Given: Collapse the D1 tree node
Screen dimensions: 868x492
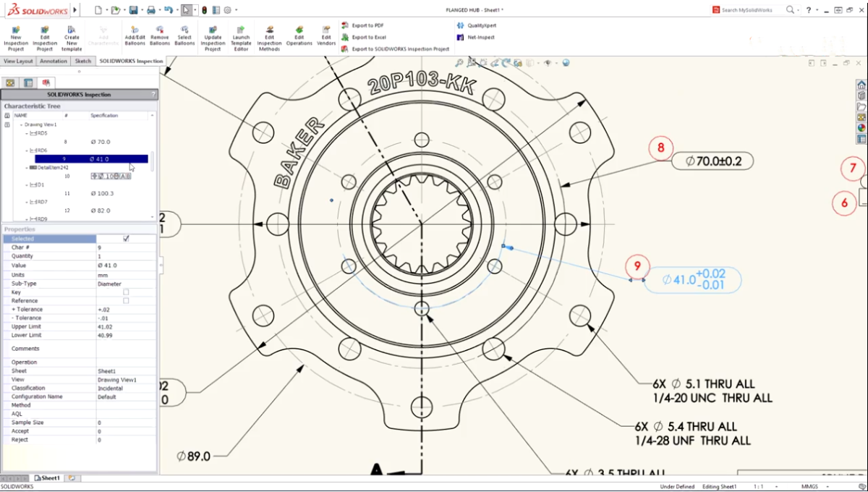Looking at the screenshot, I should click(27, 185).
